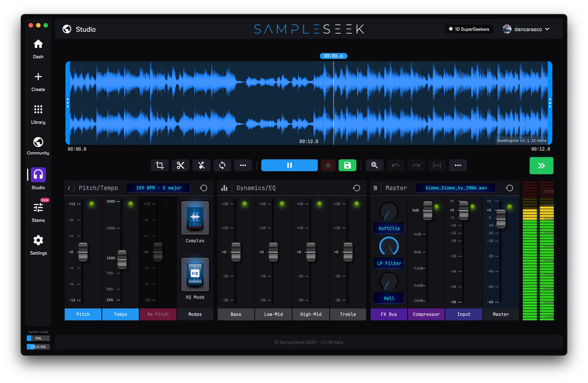
Task: Click the LP Filter knob
Action: pyautogui.click(x=389, y=246)
